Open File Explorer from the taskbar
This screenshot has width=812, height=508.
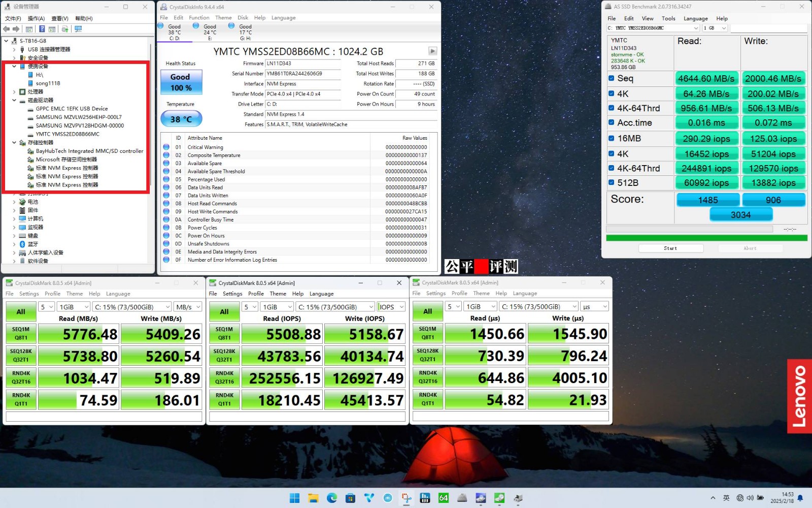tap(313, 498)
